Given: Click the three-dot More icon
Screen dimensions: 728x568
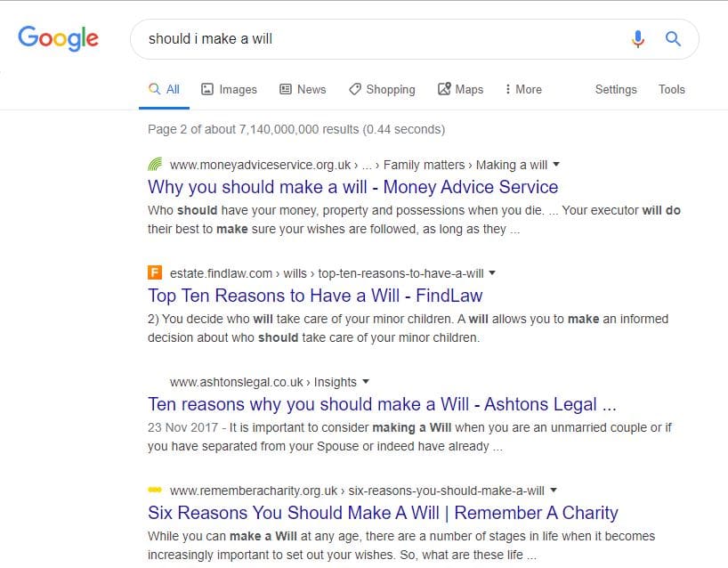Looking at the screenshot, I should (507, 89).
